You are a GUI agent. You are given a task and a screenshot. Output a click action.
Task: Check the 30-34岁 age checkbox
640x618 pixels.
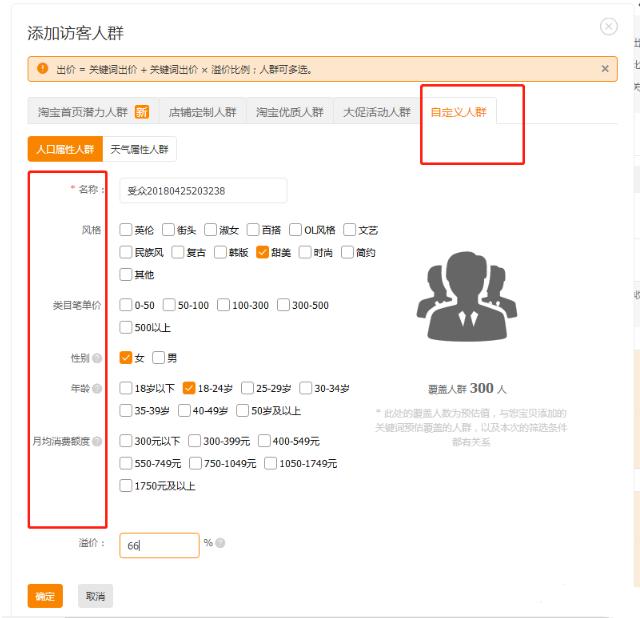point(306,388)
